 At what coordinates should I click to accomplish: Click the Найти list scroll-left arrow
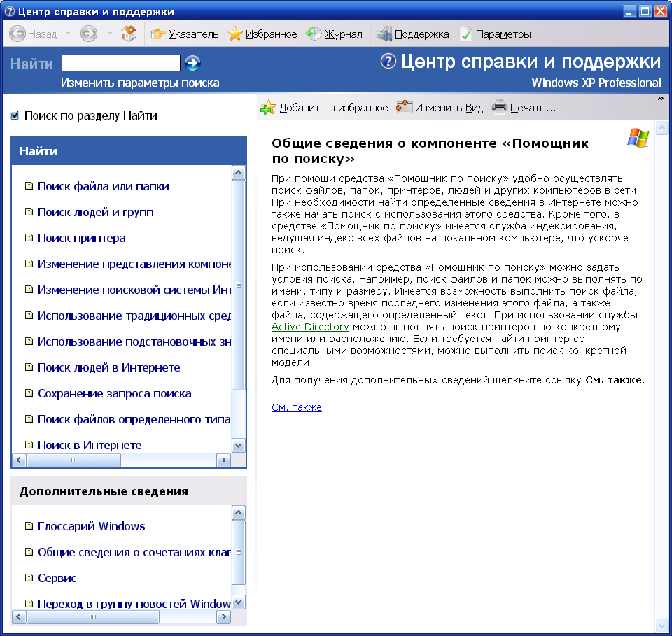(x=19, y=460)
